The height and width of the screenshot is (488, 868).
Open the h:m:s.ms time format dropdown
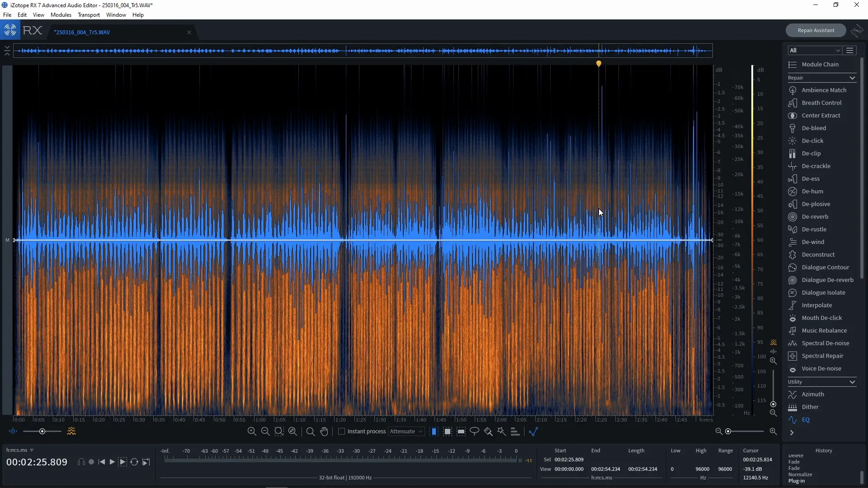click(x=20, y=450)
